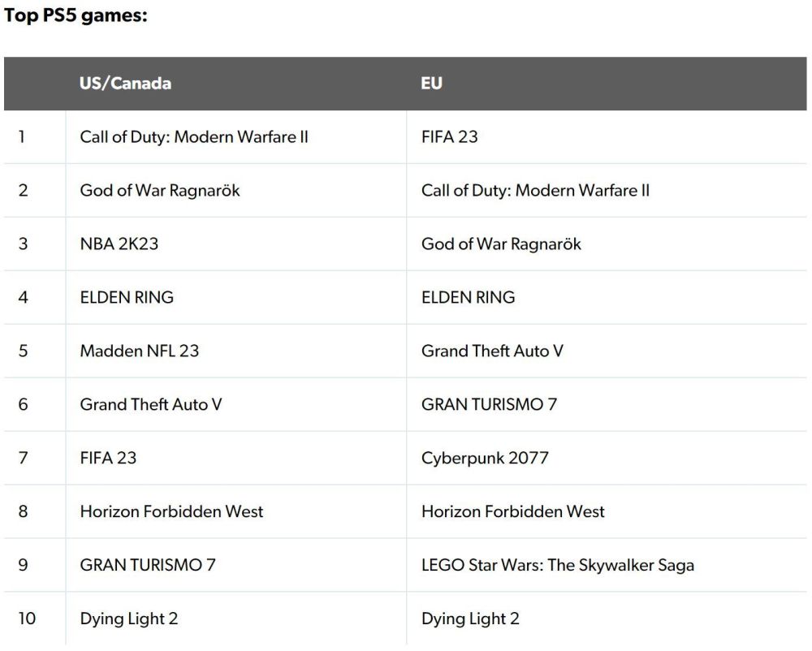
Task: Select God of War Ragnarök in US/Canada column
Action: point(160,191)
